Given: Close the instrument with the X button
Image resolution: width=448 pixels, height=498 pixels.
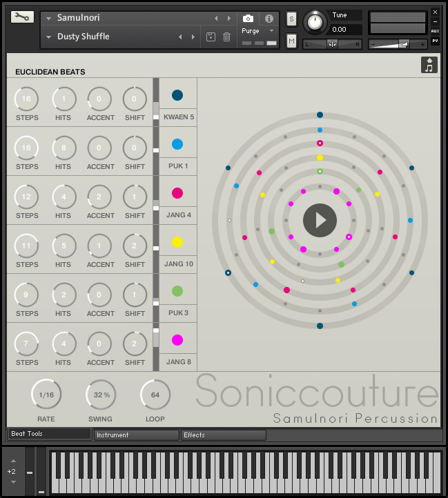Looking at the screenshot, I should (435, 12).
